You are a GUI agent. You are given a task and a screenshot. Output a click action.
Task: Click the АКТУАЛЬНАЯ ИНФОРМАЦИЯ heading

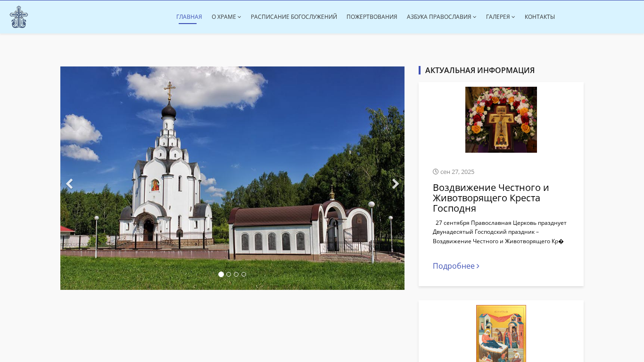[480, 70]
